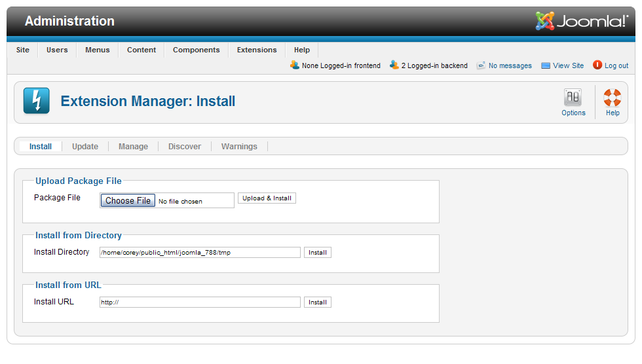Focus the Install URL text field
This screenshot has width=642, height=364.
pyautogui.click(x=200, y=302)
